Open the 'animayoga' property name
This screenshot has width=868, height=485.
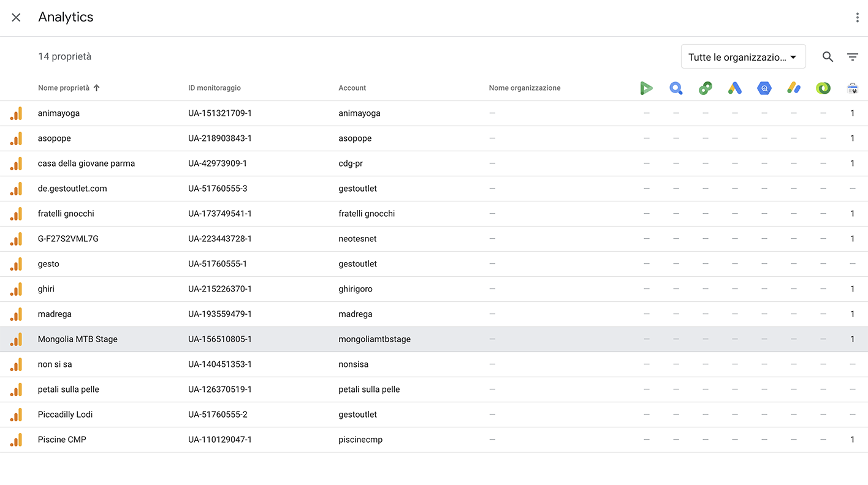pyautogui.click(x=59, y=113)
